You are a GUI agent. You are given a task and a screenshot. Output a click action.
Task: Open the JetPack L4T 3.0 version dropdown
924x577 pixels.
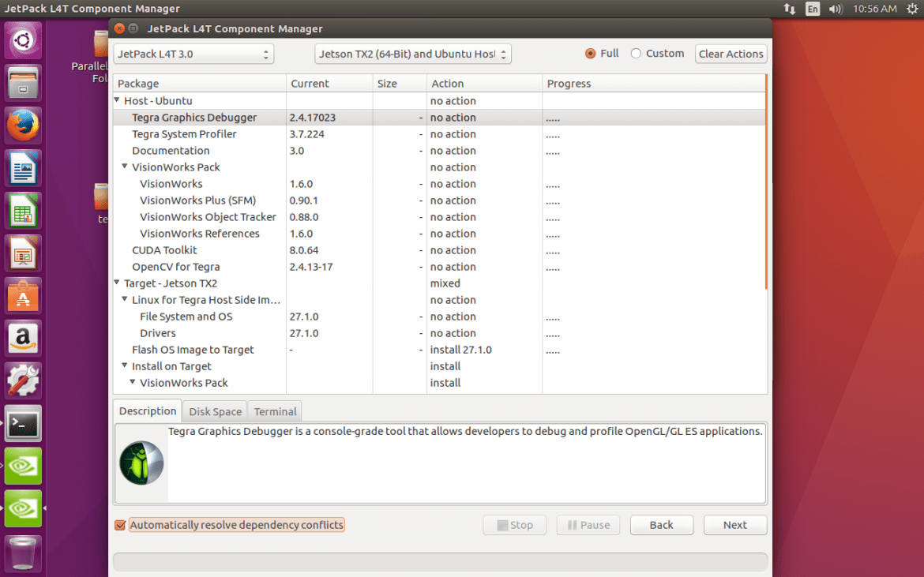point(193,54)
